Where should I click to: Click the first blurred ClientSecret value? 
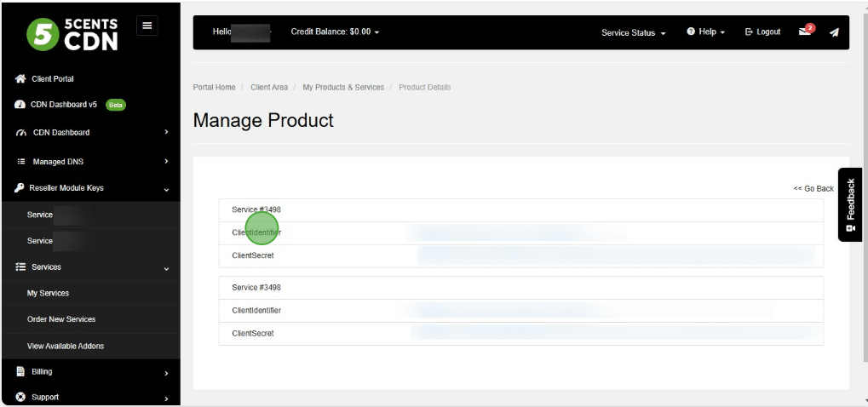[616, 255]
